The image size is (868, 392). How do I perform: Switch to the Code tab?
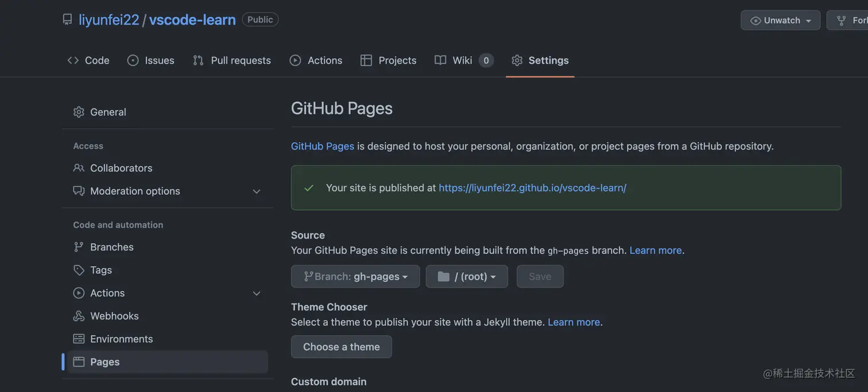point(88,60)
